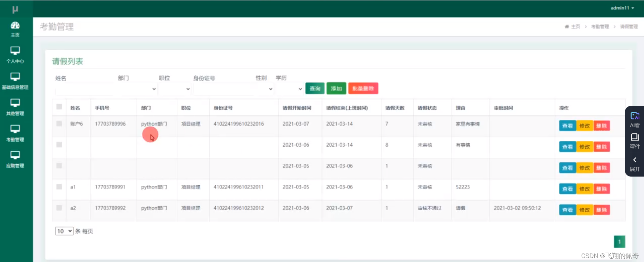Expand the 展开 arrow on right panel

pos(635,164)
